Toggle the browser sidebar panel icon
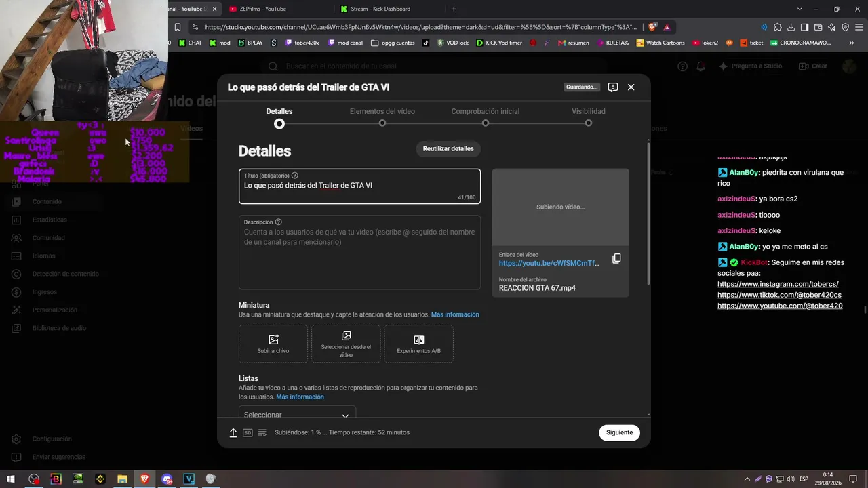The height and width of the screenshot is (488, 868). point(804,27)
